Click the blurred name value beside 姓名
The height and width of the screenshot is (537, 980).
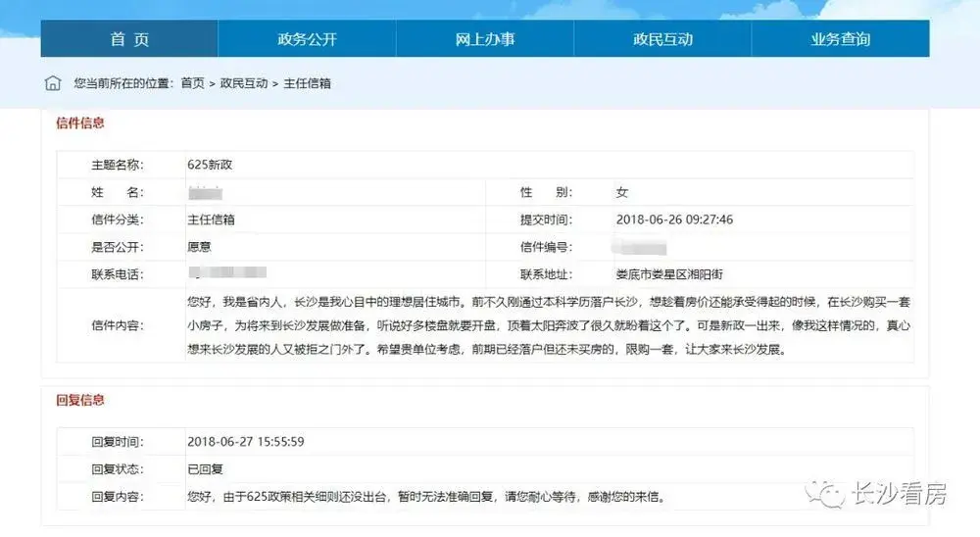pos(206,192)
